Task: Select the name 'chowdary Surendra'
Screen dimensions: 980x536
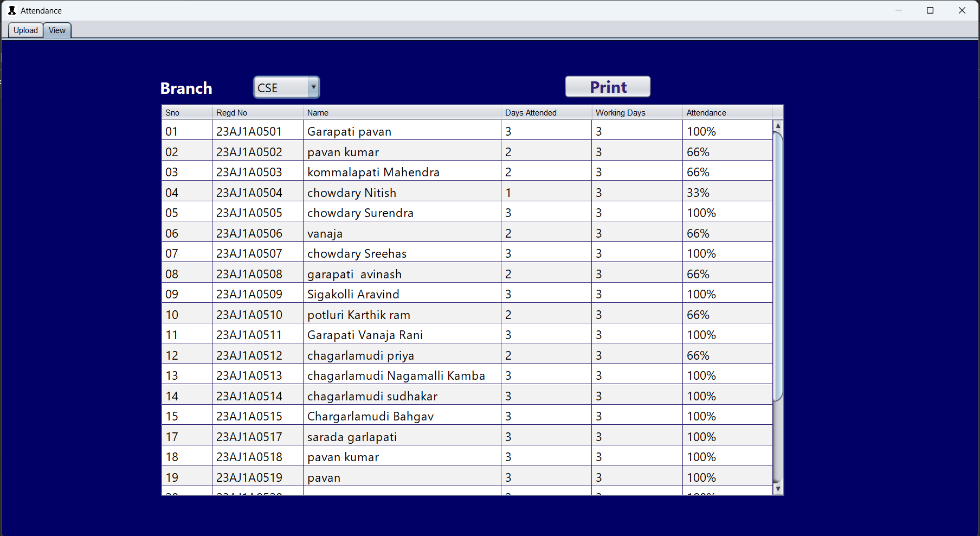Action: click(x=402, y=213)
